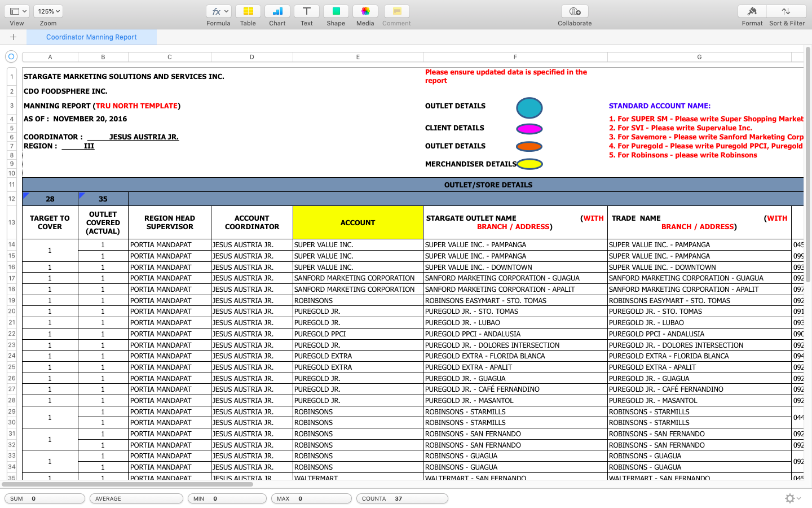
Task: Click the red ensure updated data note
Action: point(506,76)
